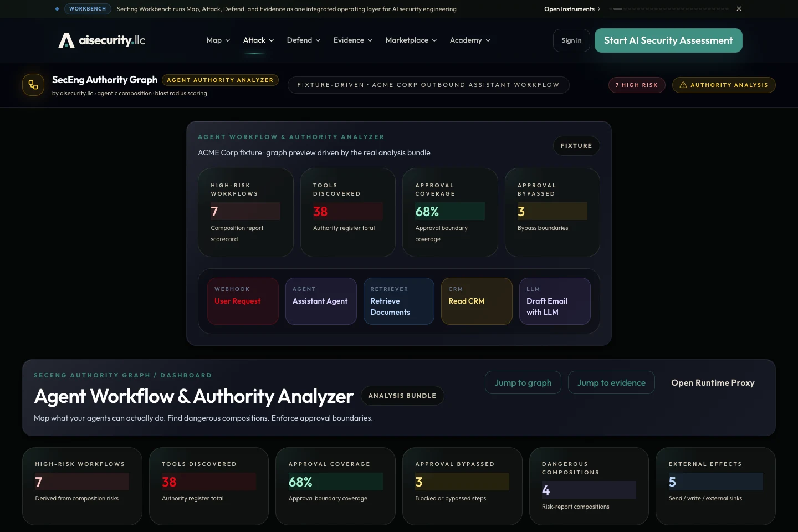Open Instruments link in top banner
Screen dimensions: 798x532
(x=572, y=9)
